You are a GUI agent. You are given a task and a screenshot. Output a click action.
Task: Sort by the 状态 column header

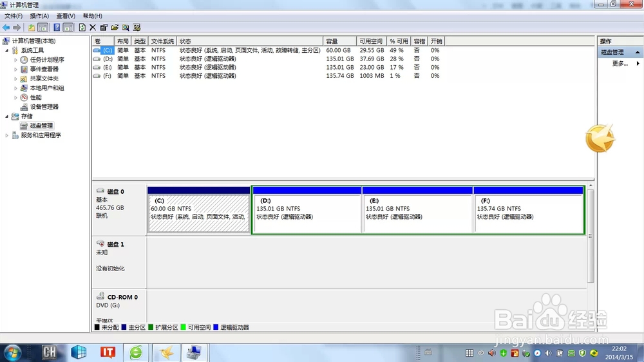(x=250, y=41)
